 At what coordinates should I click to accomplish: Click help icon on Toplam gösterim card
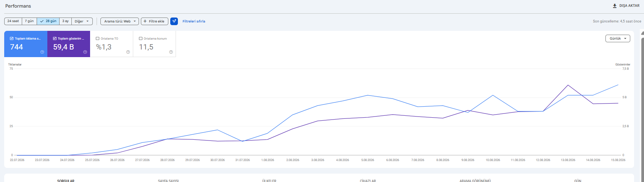85,52
